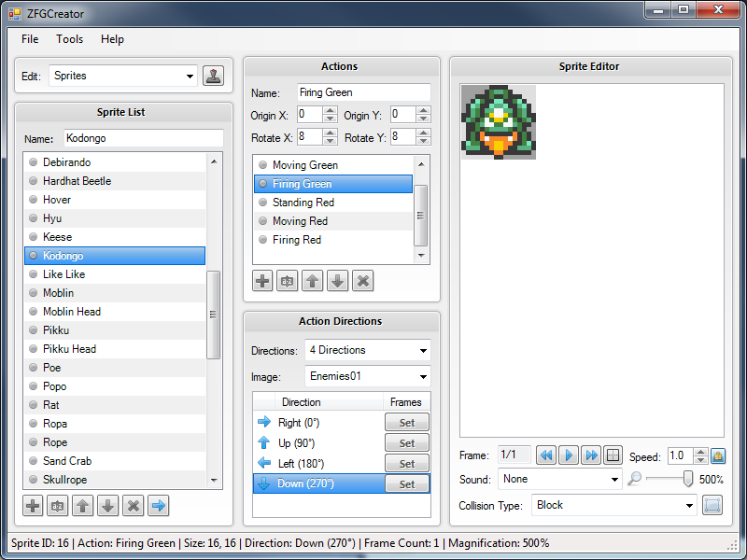
Task: Move the sprite down in the Sprite List
Action: coord(108,506)
